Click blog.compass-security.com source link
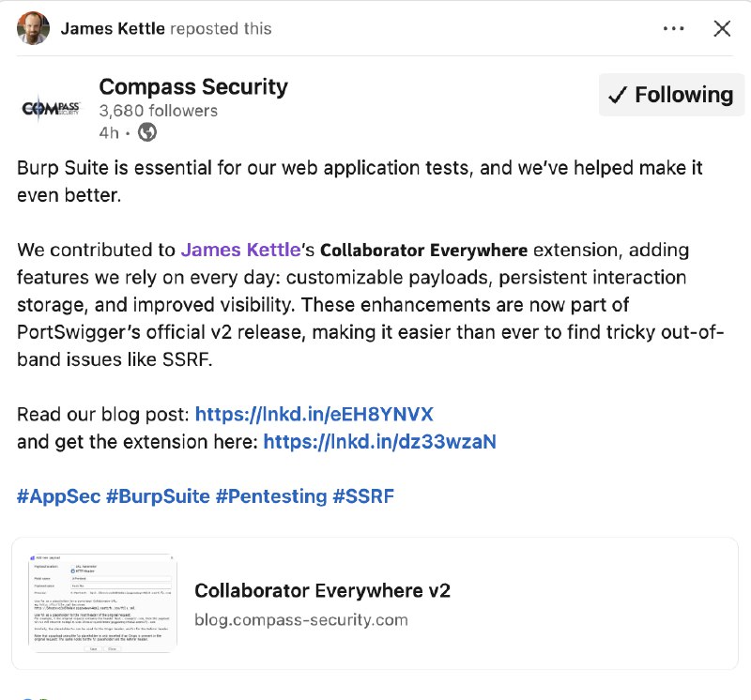Screen dimensions: 751x700 coord(300,620)
